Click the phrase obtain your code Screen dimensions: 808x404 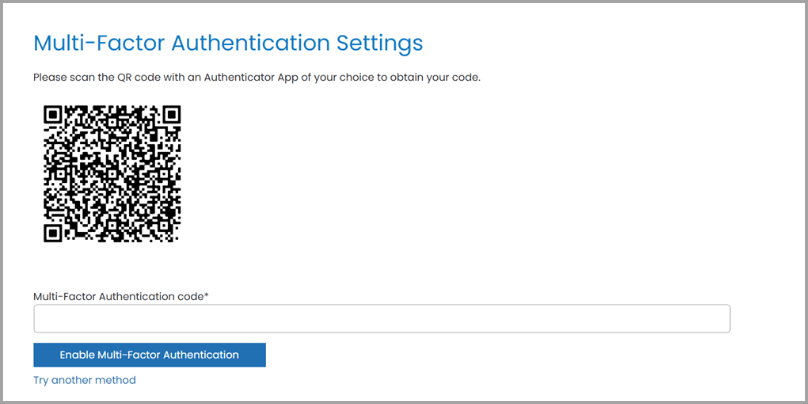[445, 78]
